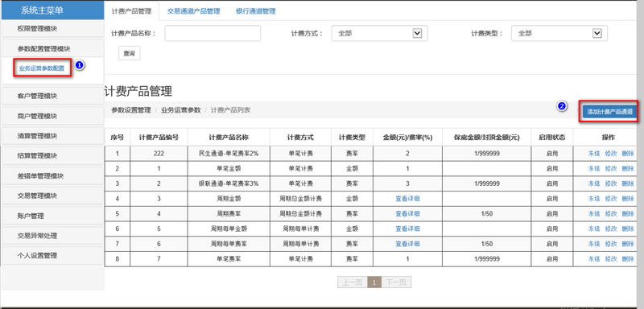The height and width of the screenshot is (309, 644).
Task: Click the 计费产品编号 column header
Action: [x=159, y=138]
